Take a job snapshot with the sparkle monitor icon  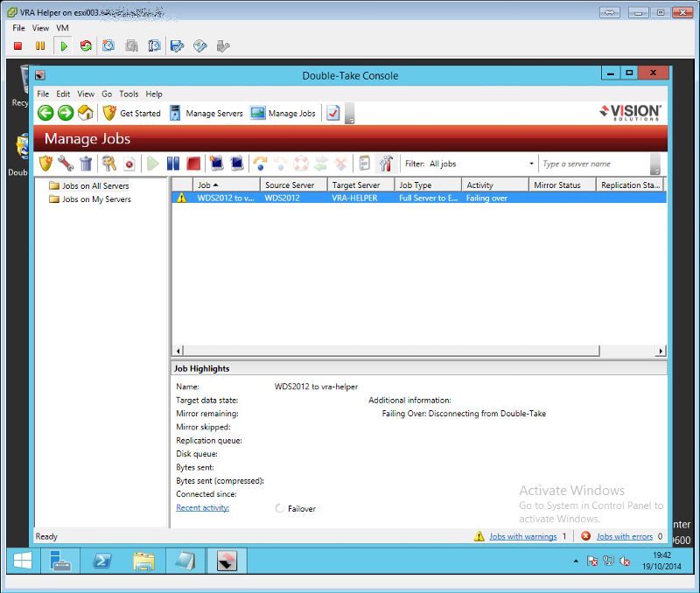tap(216, 164)
